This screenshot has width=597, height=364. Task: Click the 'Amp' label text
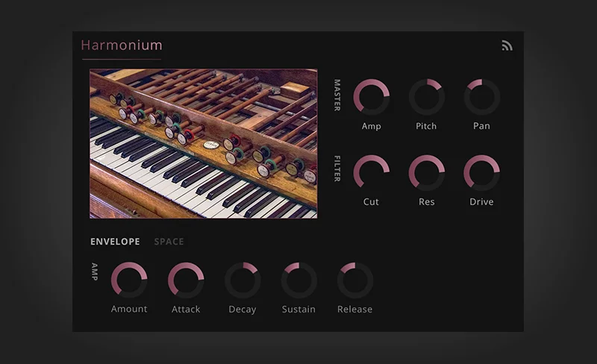[371, 126]
